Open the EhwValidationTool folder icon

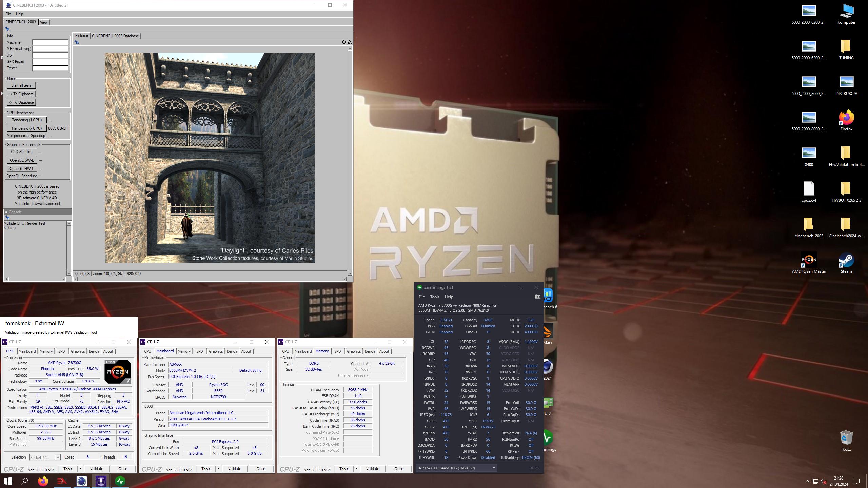tap(846, 157)
